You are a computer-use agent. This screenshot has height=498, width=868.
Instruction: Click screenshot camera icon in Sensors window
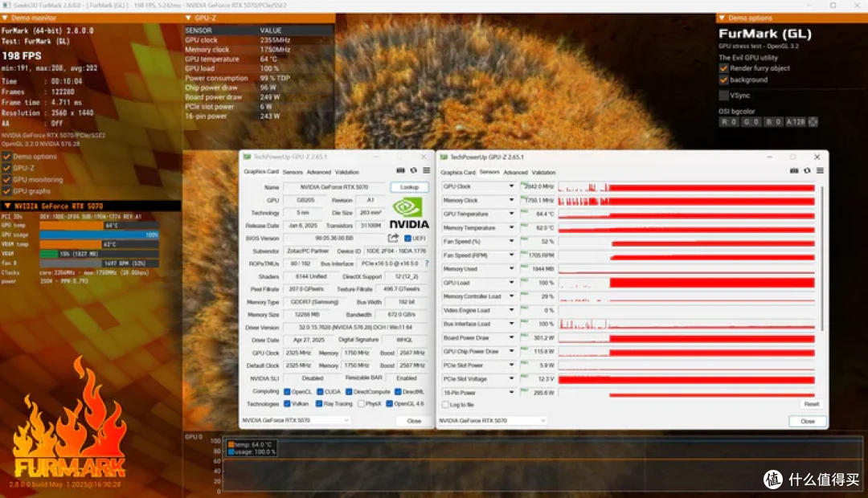click(x=794, y=170)
